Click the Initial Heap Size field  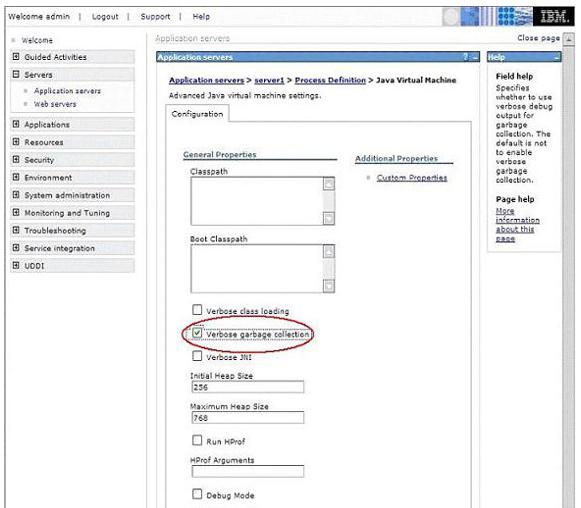[x=248, y=387]
